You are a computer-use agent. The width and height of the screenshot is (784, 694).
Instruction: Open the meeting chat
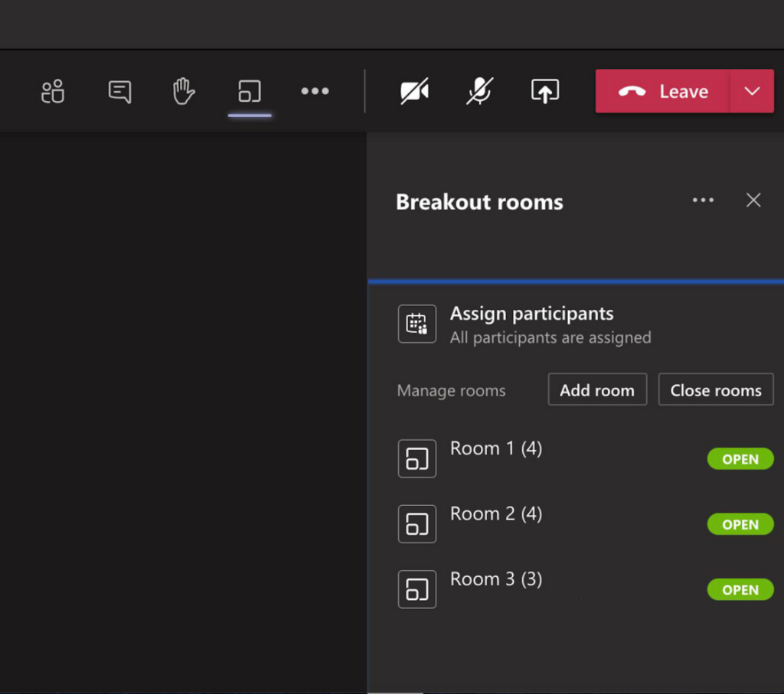point(119,91)
